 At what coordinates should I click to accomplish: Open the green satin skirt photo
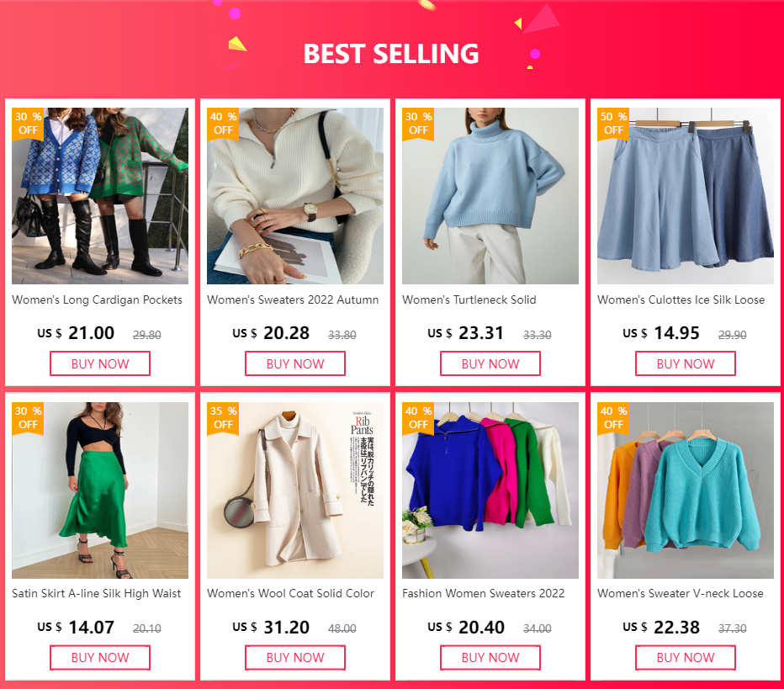pos(100,490)
